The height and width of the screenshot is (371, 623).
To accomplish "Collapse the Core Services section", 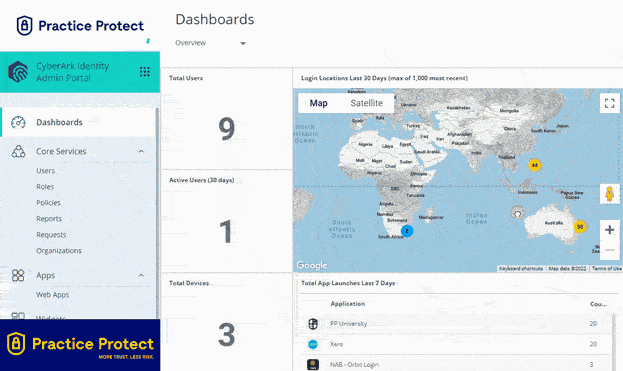I will [141, 151].
